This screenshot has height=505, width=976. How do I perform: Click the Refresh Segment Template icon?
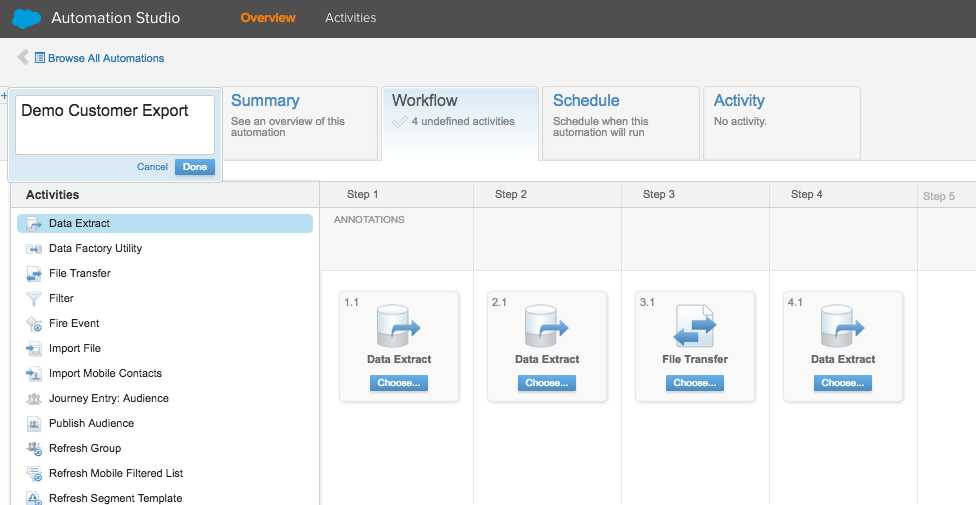[x=34, y=498]
